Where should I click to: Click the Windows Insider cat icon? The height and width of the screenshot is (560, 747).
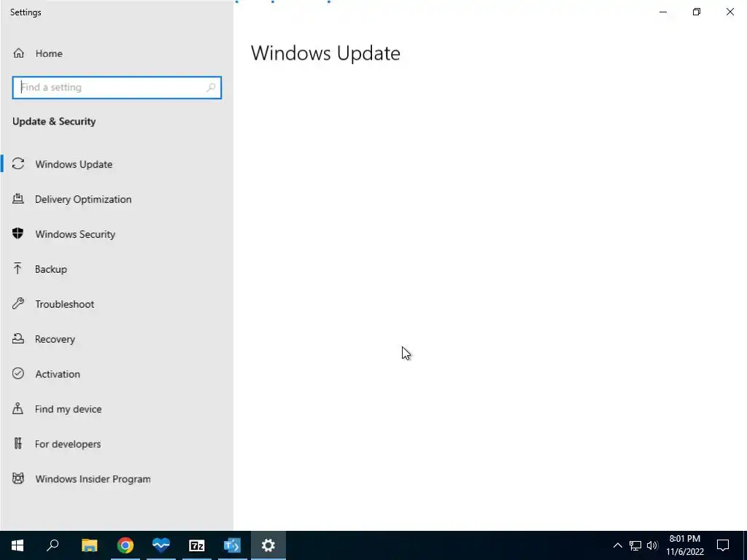pyautogui.click(x=18, y=478)
